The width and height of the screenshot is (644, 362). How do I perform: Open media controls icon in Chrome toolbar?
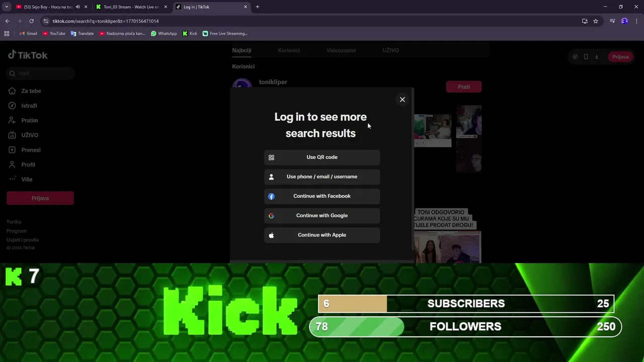click(612, 21)
